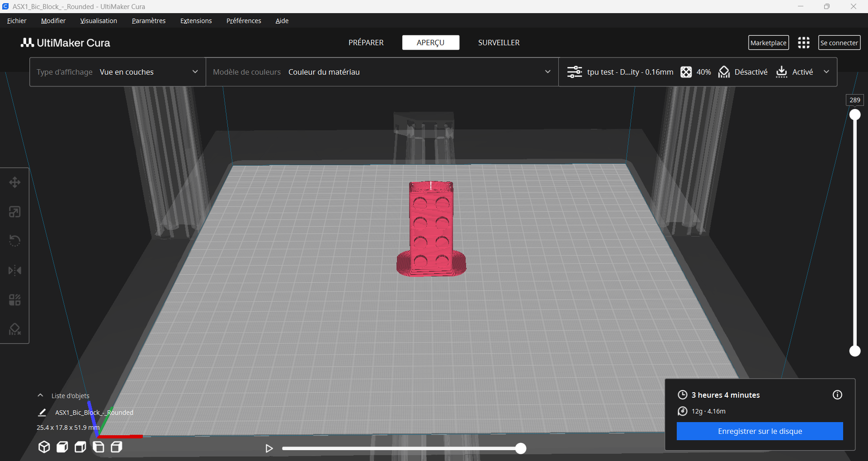Image resolution: width=868 pixels, height=461 pixels.
Task: Switch to 3D perspective view cube icon
Action: tap(44, 447)
